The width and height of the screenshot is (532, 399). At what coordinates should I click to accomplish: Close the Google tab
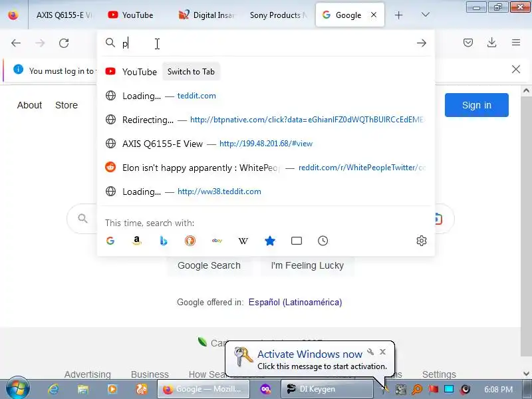coord(374,15)
